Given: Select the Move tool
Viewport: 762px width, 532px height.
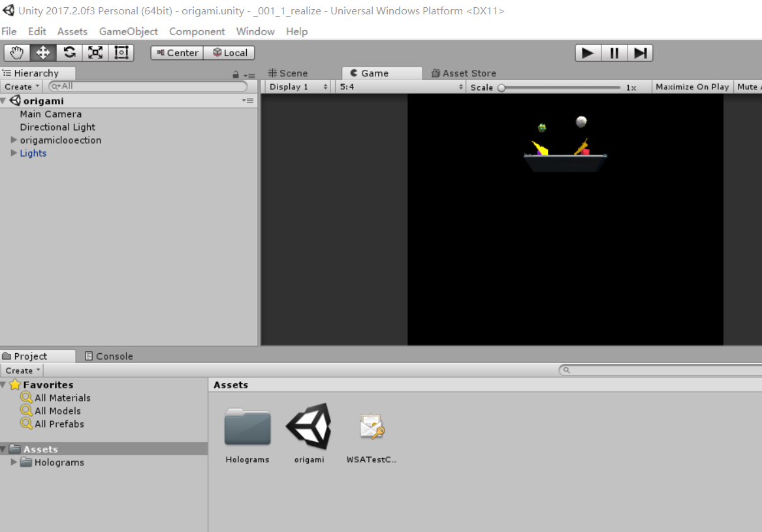Looking at the screenshot, I should click(x=42, y=52).
